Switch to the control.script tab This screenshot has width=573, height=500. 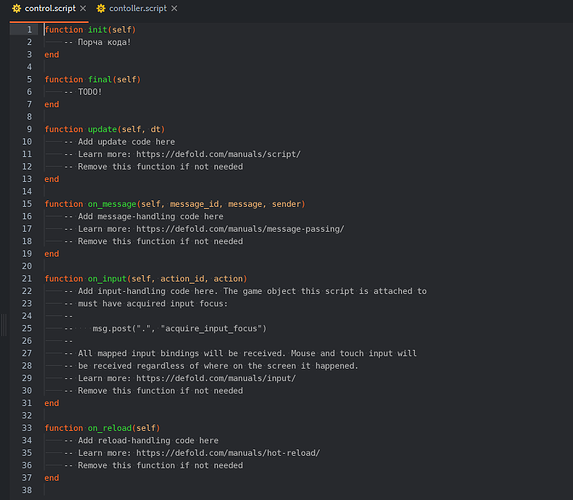tap(50, 8)
